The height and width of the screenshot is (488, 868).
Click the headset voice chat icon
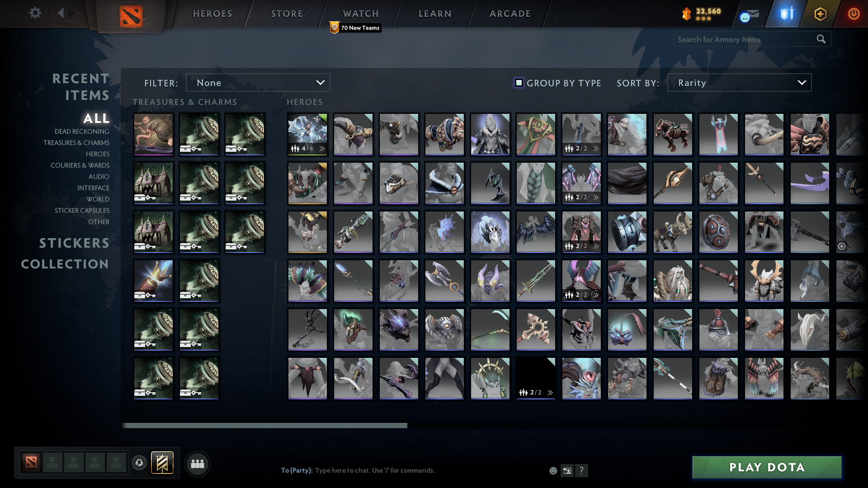[x=139, y=463]
